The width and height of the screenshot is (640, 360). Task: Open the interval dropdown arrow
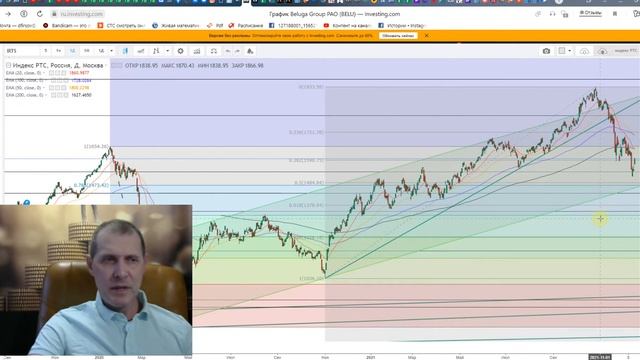pos(111,51)
